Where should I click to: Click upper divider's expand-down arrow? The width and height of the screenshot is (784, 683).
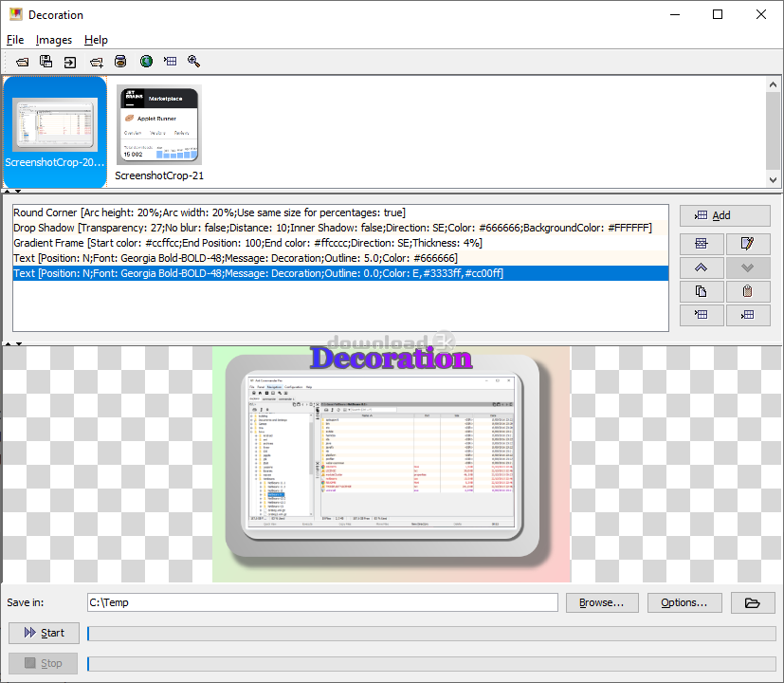[x=18, y=191]
